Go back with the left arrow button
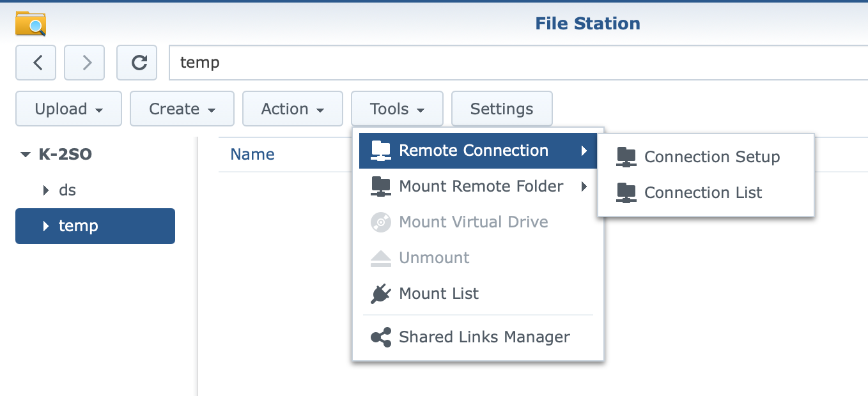868x396 pixels. 36,63
